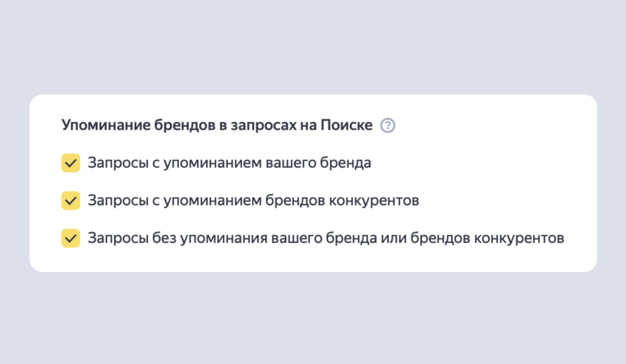Viewport: 626px width, 364px height.
Task: Uncheck "Запросы с упоминанием брендов конкурентов" checkbox
Action: pyautogui.click(x=71, y=201)
